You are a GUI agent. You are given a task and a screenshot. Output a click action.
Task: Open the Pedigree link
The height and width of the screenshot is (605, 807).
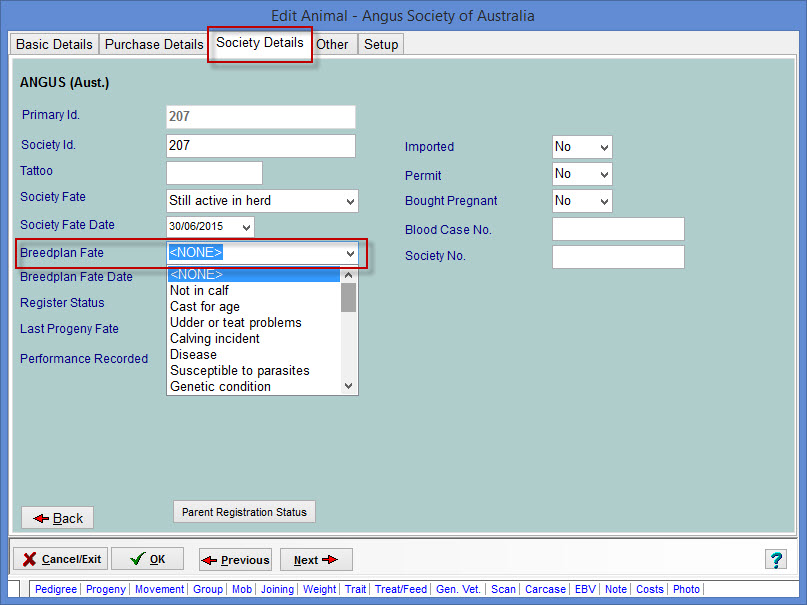click(x=56, y=589)
